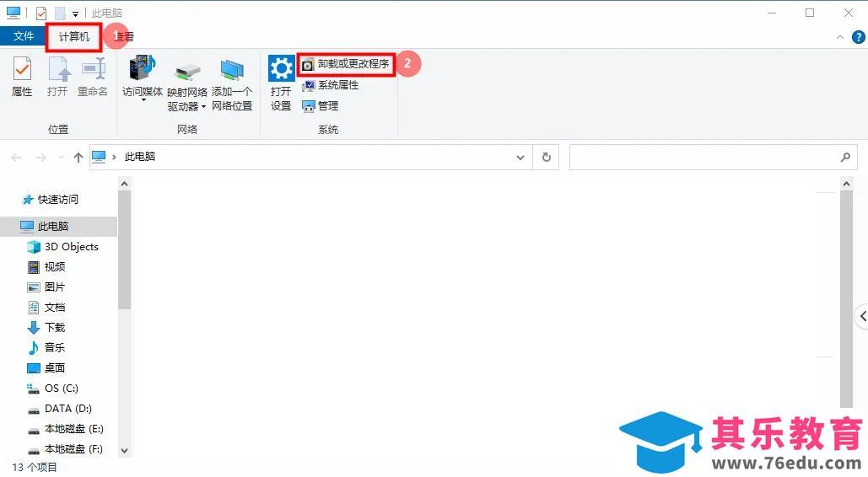Click 映射网络驱动器 drive icon

coord(187,71)
